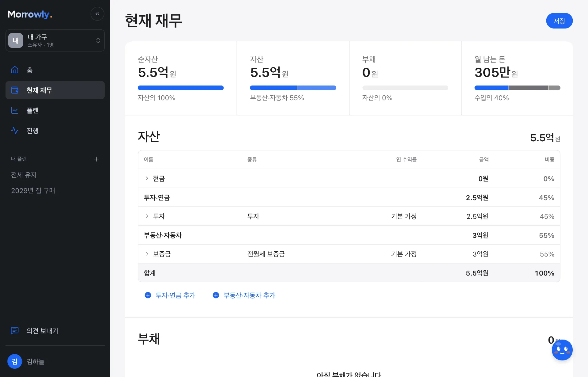
Task: Open the 김 user avatar
Action: click(x=15, y=361)
